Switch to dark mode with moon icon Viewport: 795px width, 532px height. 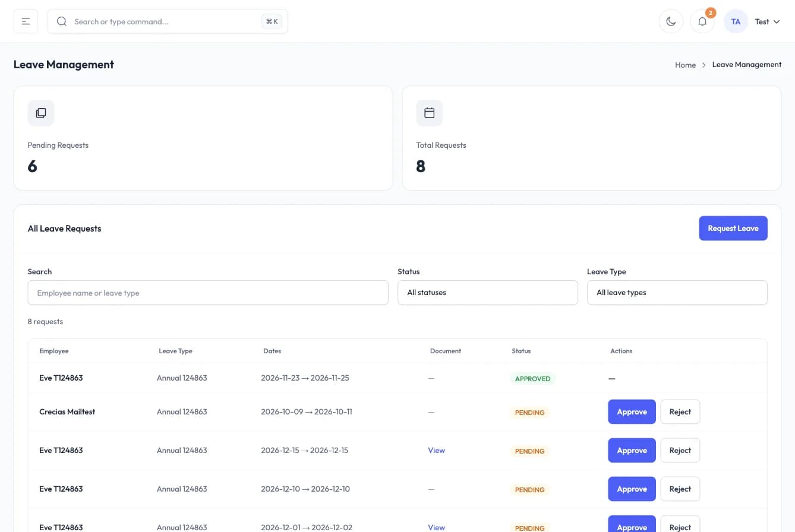click(x=671, y=21)
